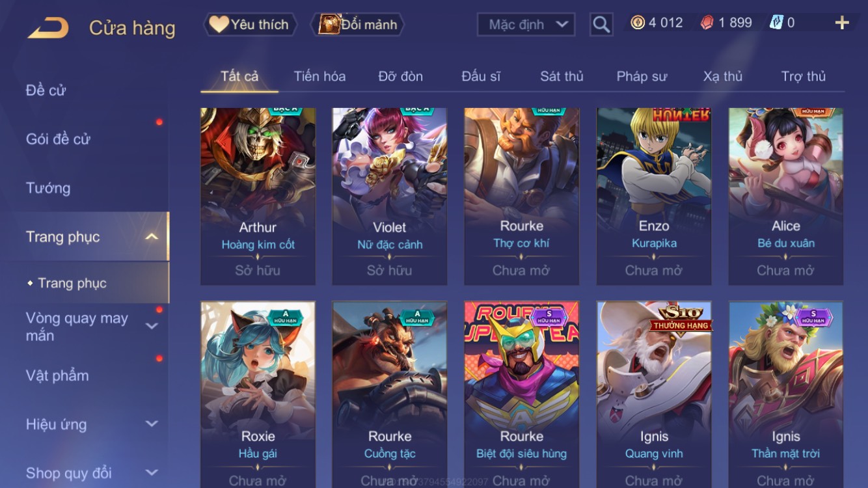Viewport: 868px width, 488px height.
Task: Click the blue voucher currency icon
Action: [776, 23]
